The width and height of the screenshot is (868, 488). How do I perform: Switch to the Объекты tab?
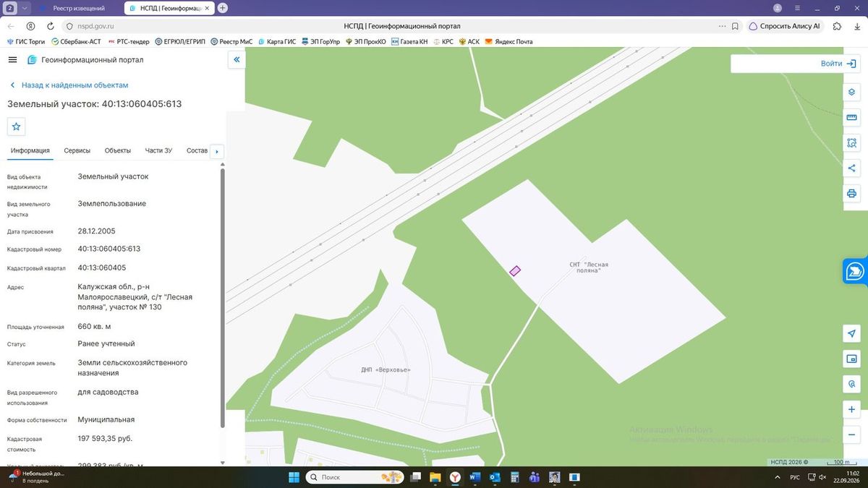point(118,150)
